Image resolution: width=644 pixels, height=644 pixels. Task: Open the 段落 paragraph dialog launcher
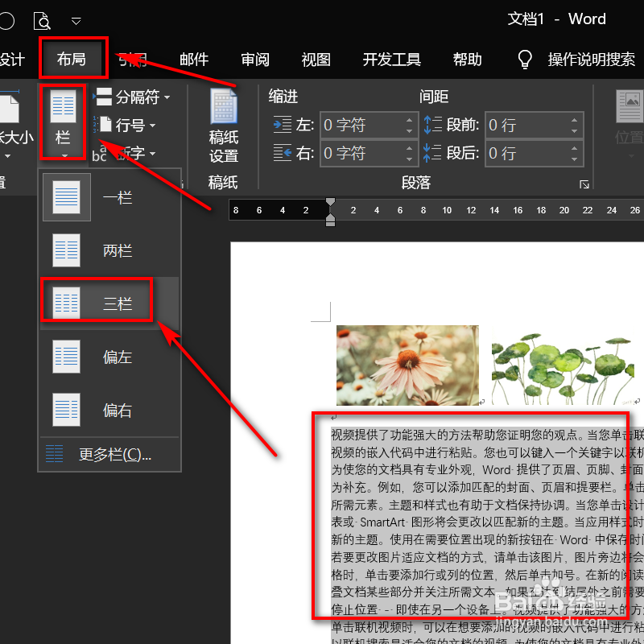(x=584, y=184)
